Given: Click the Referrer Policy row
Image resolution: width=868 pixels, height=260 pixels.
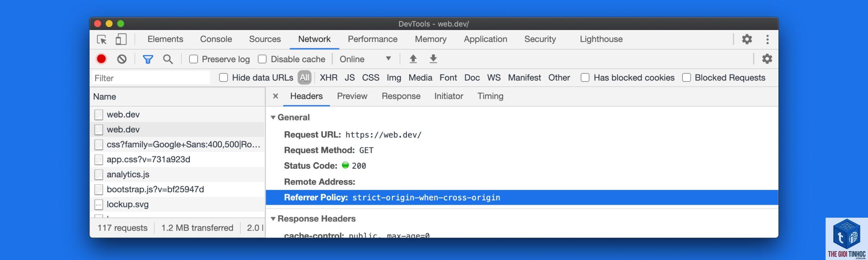Looking at the screenshot, I should click(x=522, y=197).
